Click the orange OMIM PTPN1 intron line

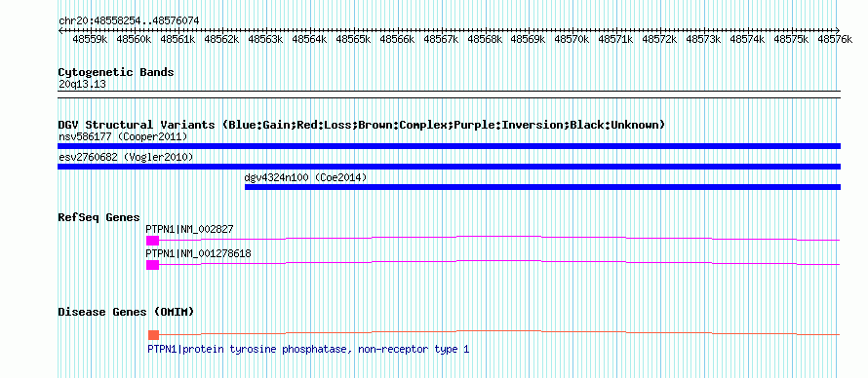pos(499,330)
